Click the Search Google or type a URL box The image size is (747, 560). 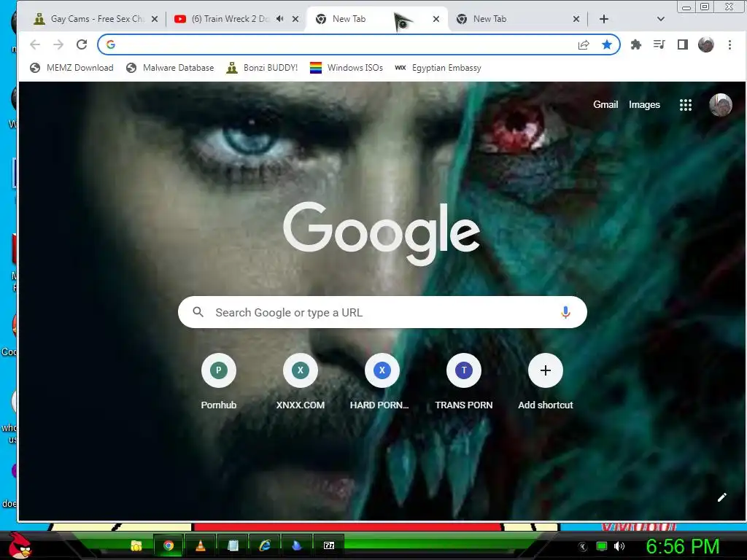[382, 312]
